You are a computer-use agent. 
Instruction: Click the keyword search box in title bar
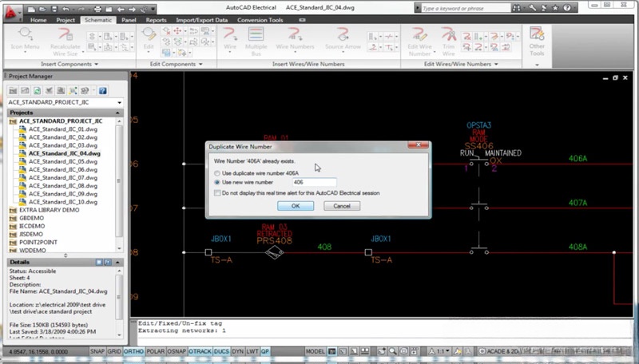coord(466,8)
